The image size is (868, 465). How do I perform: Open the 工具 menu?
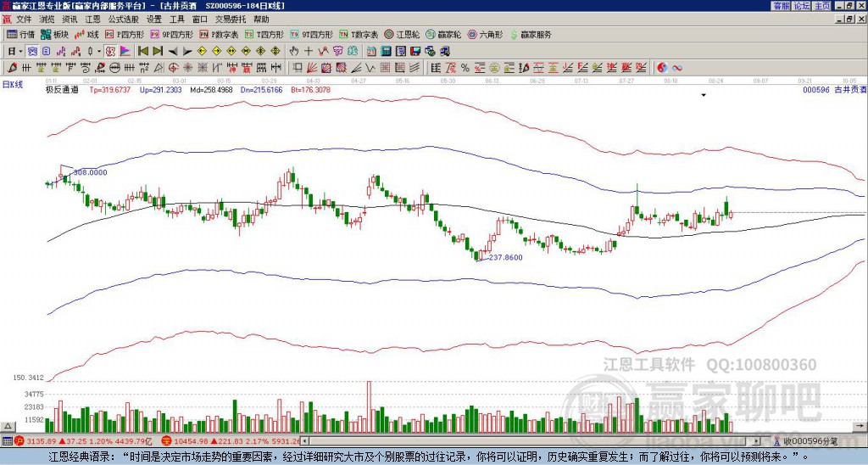pos(176,20)
